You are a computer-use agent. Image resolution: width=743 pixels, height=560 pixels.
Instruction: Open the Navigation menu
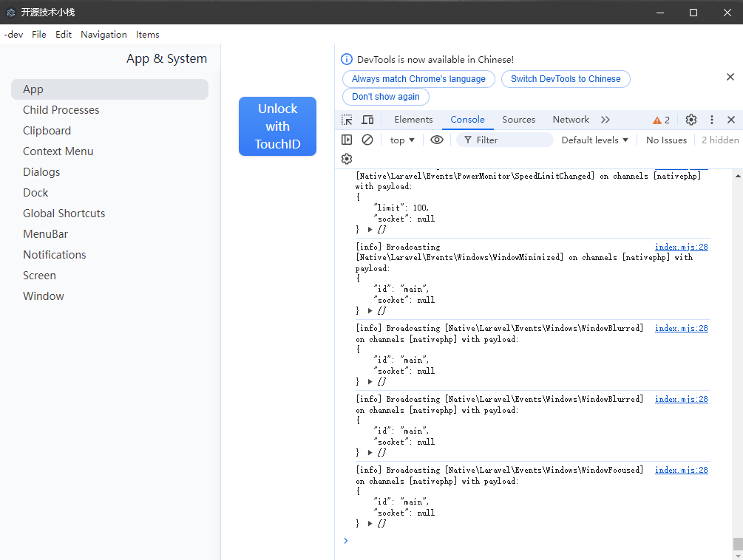(104, 35)
